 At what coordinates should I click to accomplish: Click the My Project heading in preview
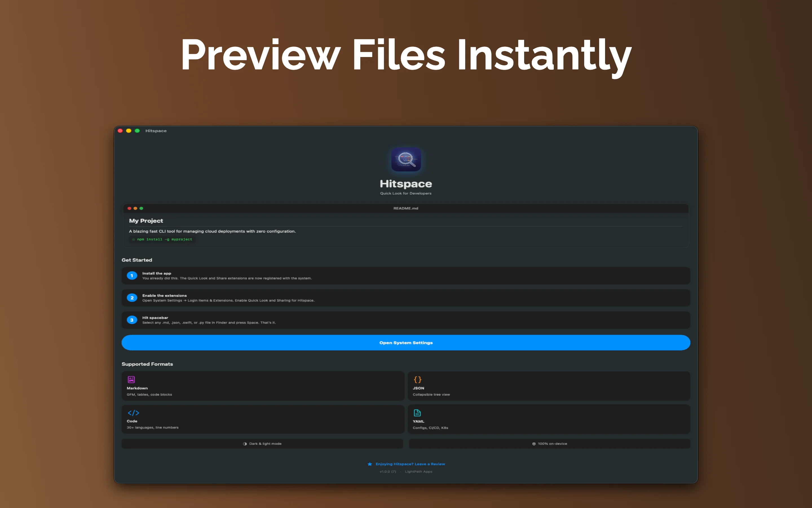(x=146, y=221)
